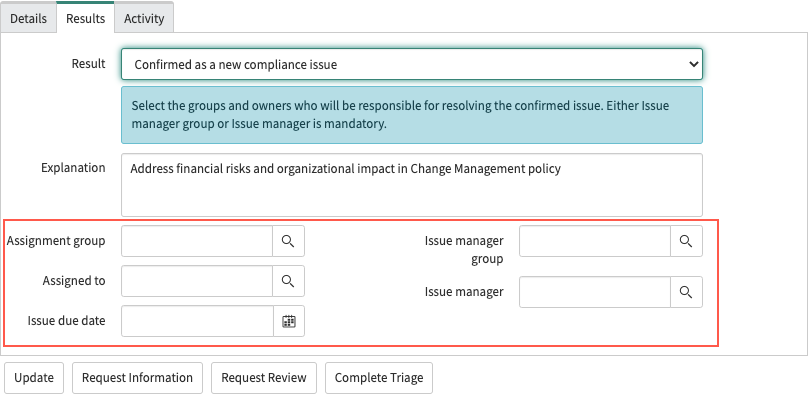
Task: Open Assigned to lookup search icon
Action: (288, 281)
